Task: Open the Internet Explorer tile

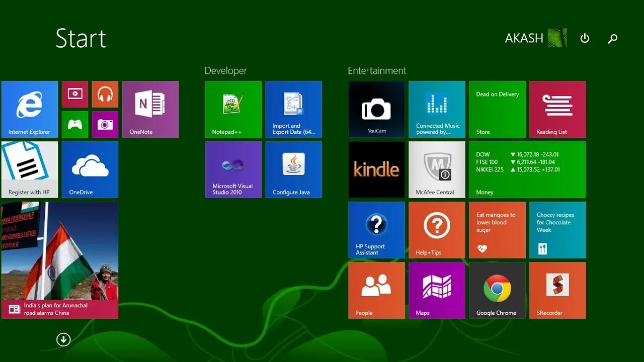Action: (30, 109)
